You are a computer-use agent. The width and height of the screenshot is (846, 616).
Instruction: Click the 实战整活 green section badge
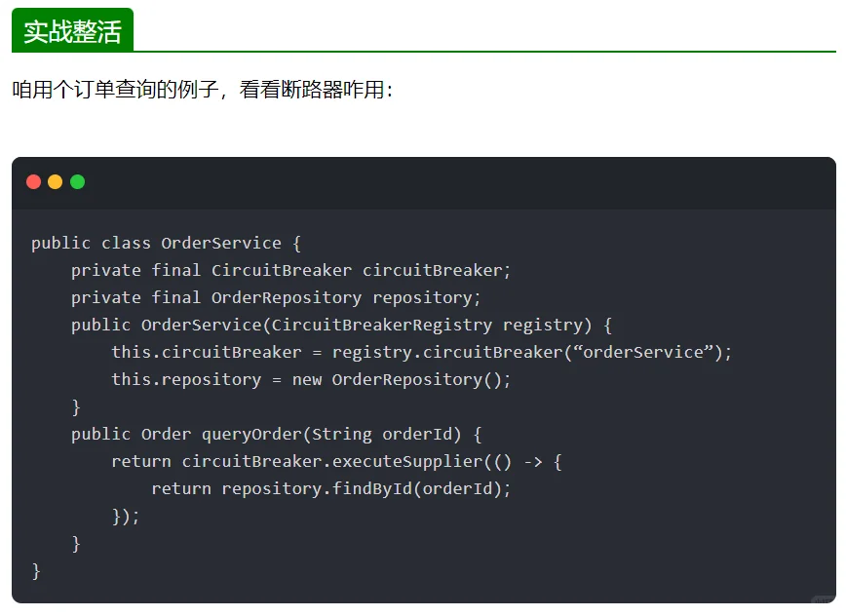pyautogui.click(x=73, y=30)
